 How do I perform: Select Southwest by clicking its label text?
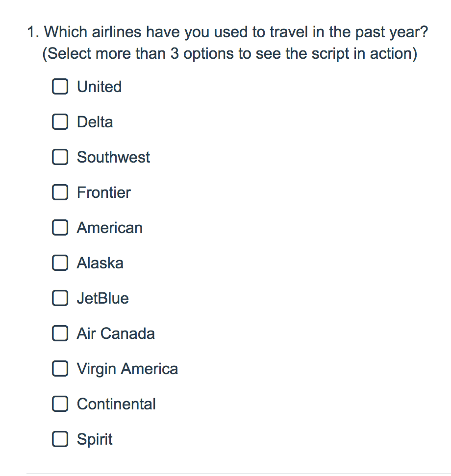tap(113, 157)
